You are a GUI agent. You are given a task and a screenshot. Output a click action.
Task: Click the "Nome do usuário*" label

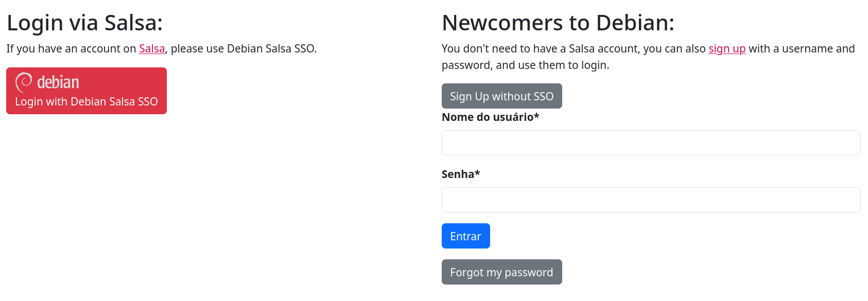click(491, 117)
